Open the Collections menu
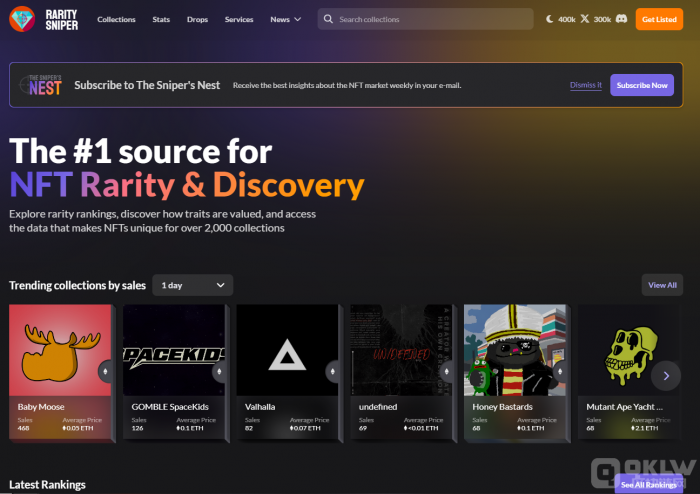700x494 pixels. [116, 19]
